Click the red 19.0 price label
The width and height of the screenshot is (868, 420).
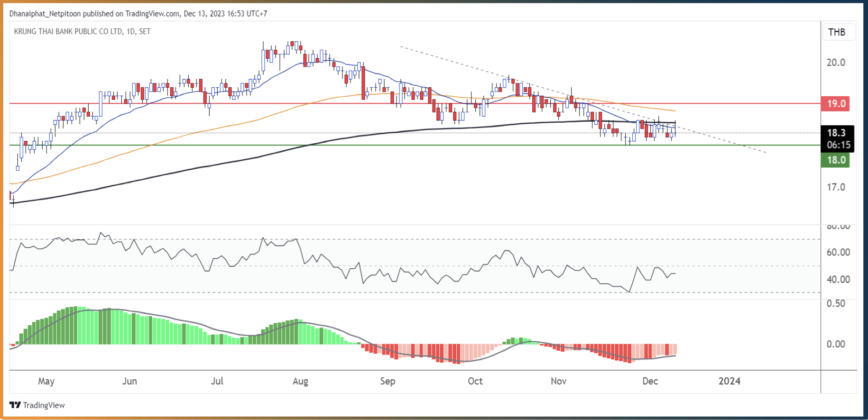click(835, 103)
